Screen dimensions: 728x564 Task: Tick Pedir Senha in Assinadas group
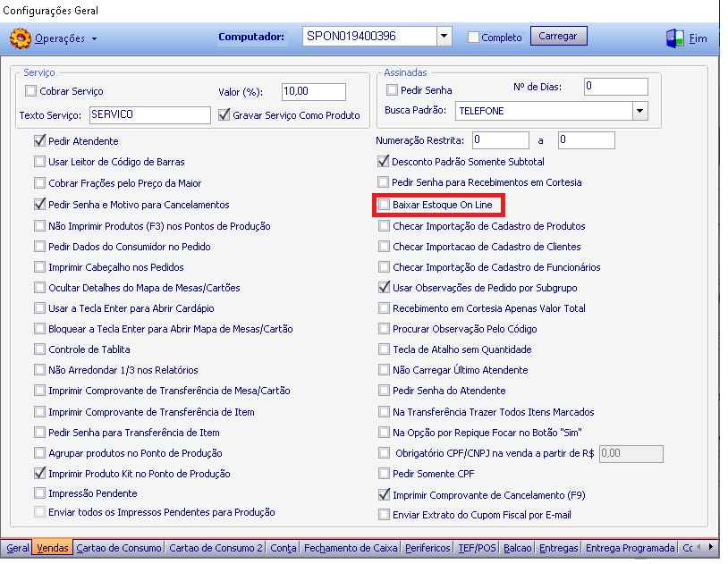click(392, 89)
